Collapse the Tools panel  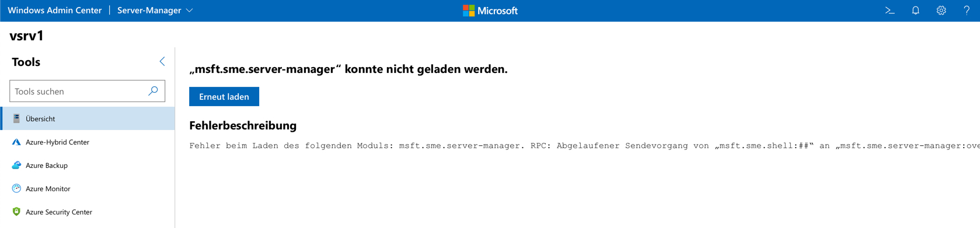pos(162,61)
